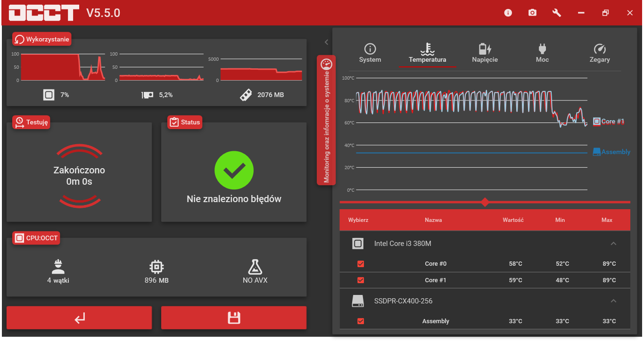Click the Monitoring oraz informacje o systemie tab
This screenshot has height=343, width=644.
(326, 120)
